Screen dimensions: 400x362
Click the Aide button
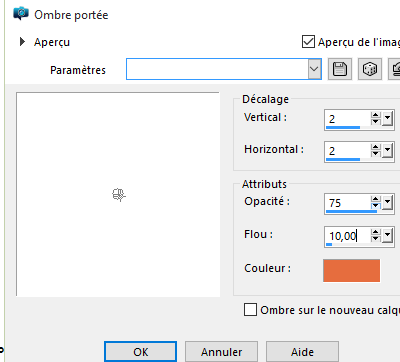click(302, 352)
